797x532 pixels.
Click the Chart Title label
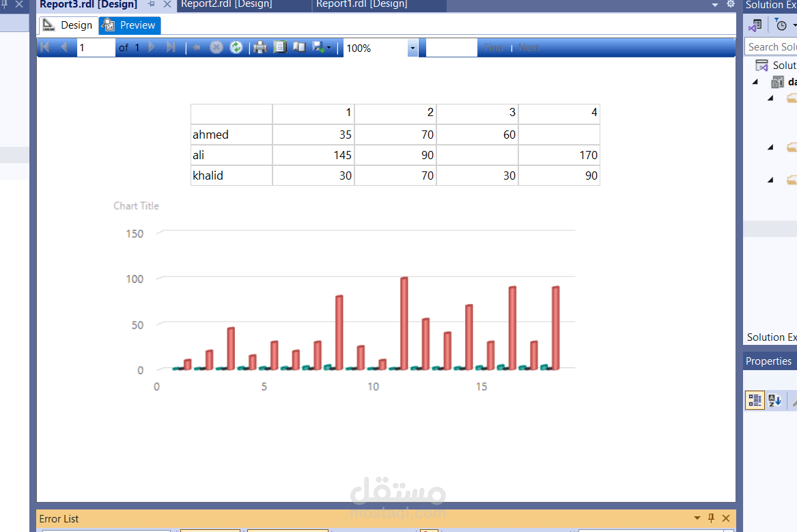pos(136,206)
